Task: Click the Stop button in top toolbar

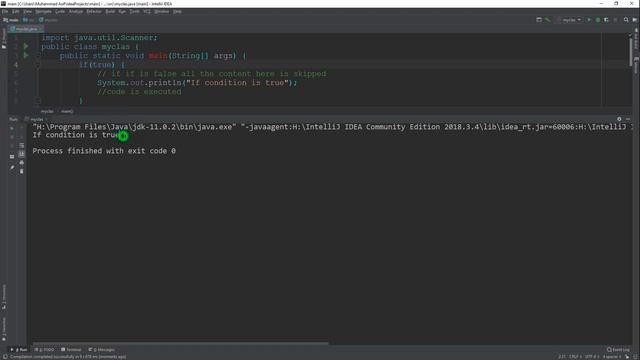Action: pos(616,20)
